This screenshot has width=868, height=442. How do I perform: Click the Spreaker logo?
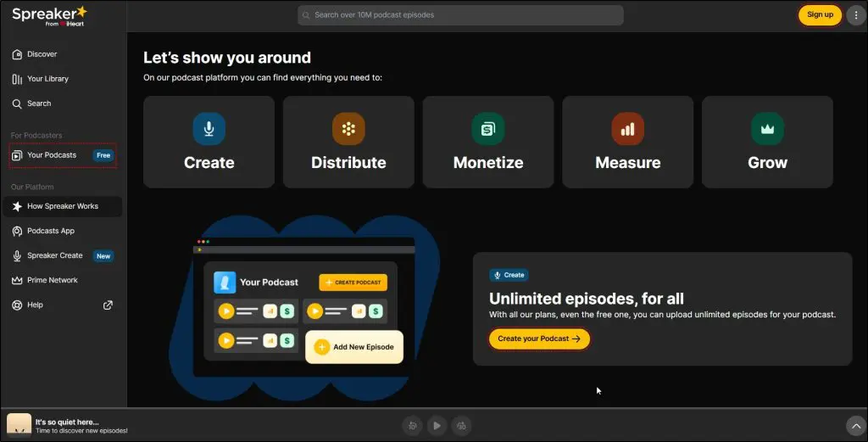coord(49,15)
